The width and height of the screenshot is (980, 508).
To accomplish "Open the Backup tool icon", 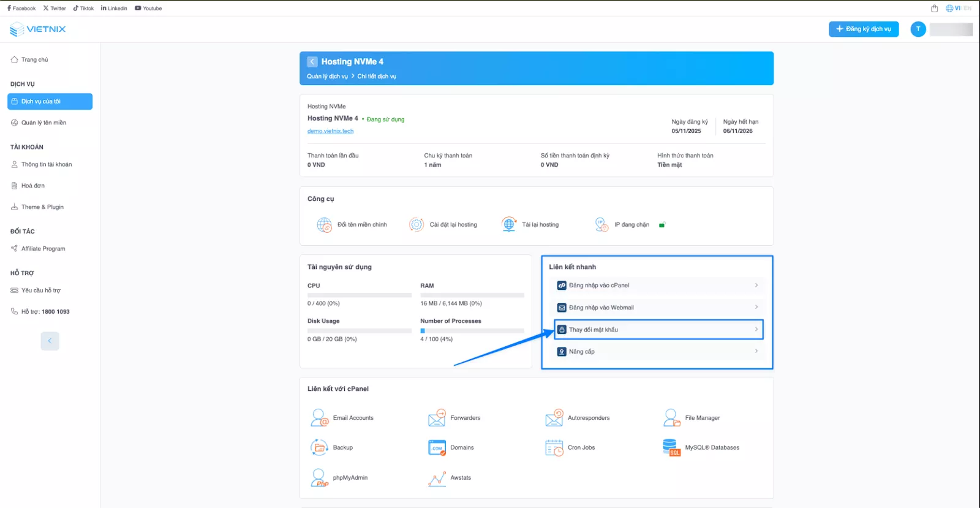I will click(x=319, y=448).
